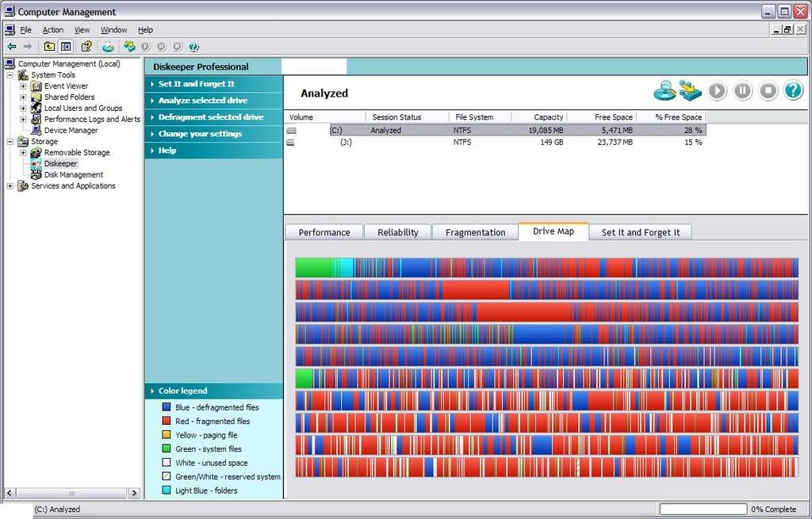Expand the Change your settings section
The image size is (812, 519).
click(214, 133)
